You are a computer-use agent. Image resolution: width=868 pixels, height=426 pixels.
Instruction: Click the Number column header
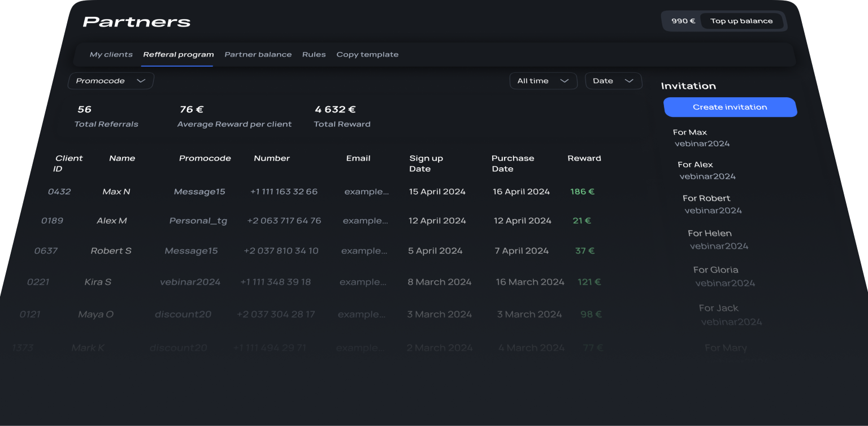[272, 158]
